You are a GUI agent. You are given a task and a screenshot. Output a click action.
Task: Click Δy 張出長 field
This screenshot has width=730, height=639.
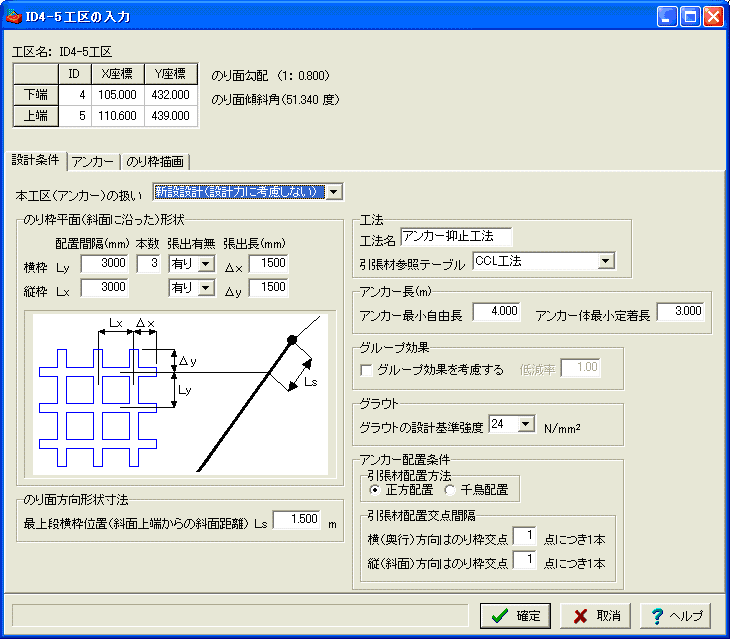click(269, 287)
